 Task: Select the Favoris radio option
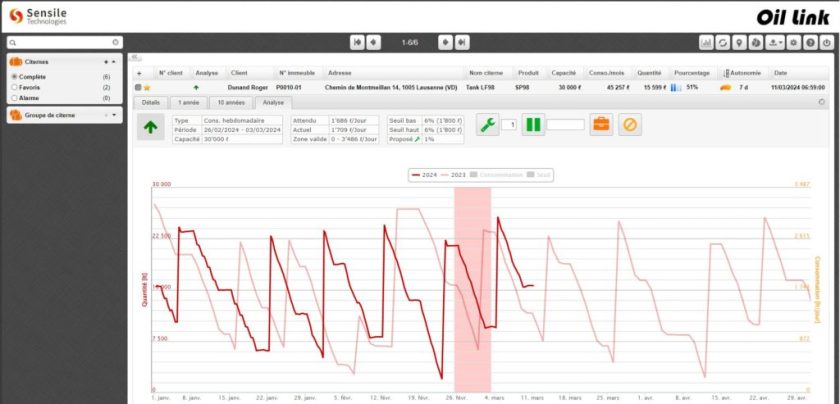pos(14,87)
